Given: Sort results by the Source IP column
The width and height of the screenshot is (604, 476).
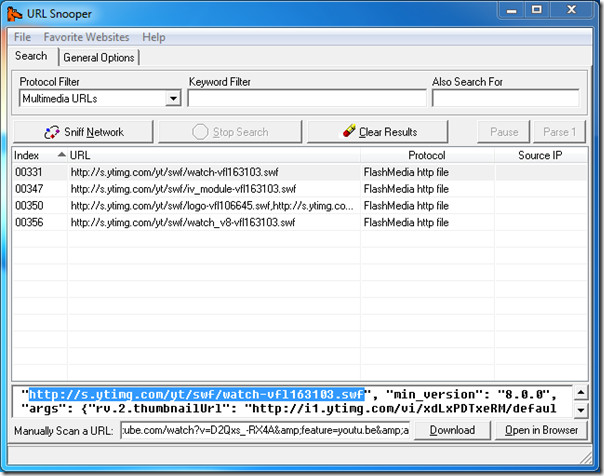Looking at the screenshot, I should pyautogui.click(x=540, y=156).
